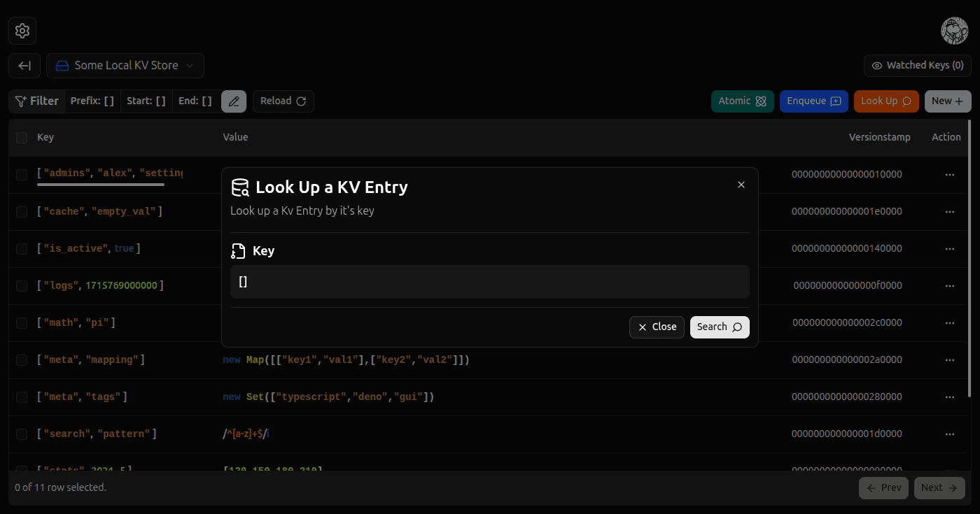Image resolution: width=980 pixels, height=514 pixels.
Task: Click the ["math", "pi"] key
Action: tap(76, 323)
